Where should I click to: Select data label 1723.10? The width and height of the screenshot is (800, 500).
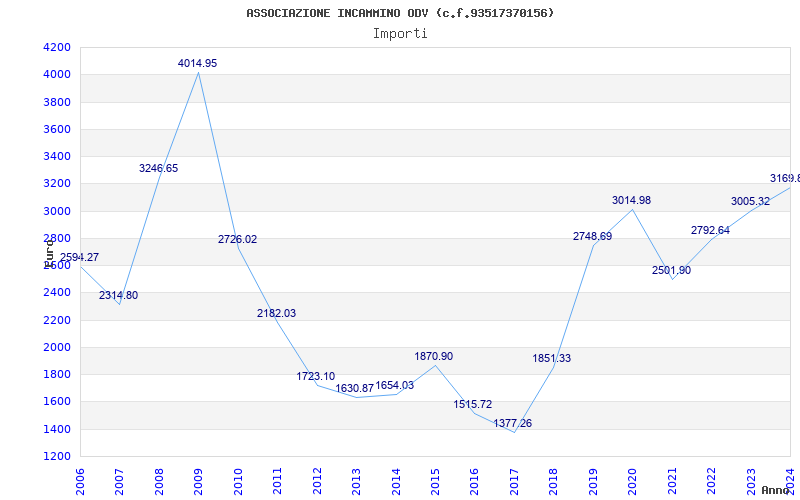(x=316, y=377)
